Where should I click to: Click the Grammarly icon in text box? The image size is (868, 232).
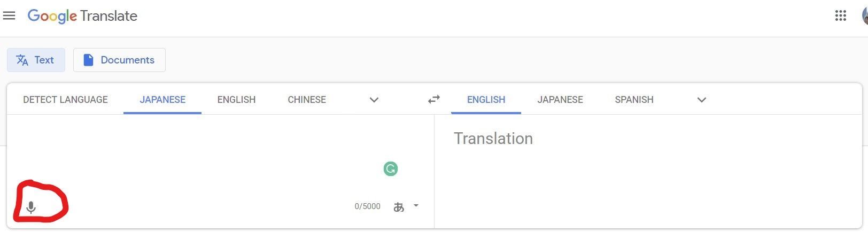click(391, 169)
